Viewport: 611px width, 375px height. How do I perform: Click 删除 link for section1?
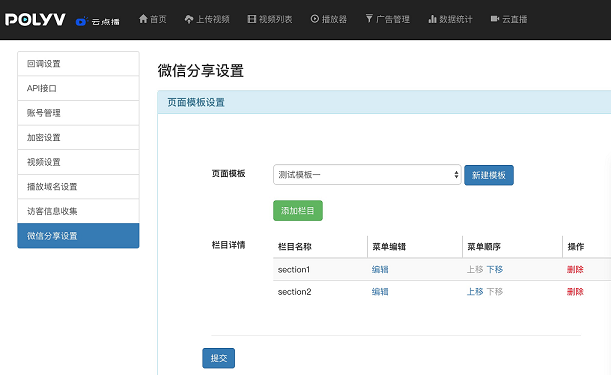click(575, 269)
